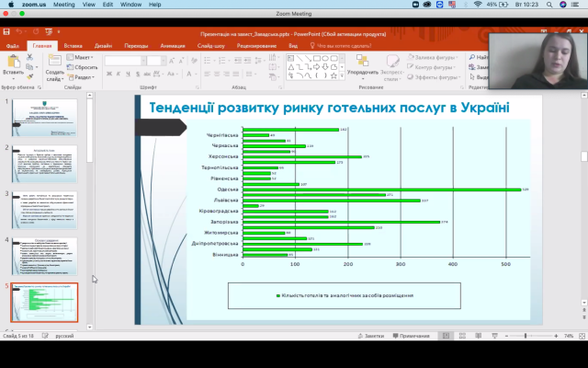Open Упорядочить arrange icon
Viewport: 588px width, 368px height.
pyautogui.click(x=362, y=60)
